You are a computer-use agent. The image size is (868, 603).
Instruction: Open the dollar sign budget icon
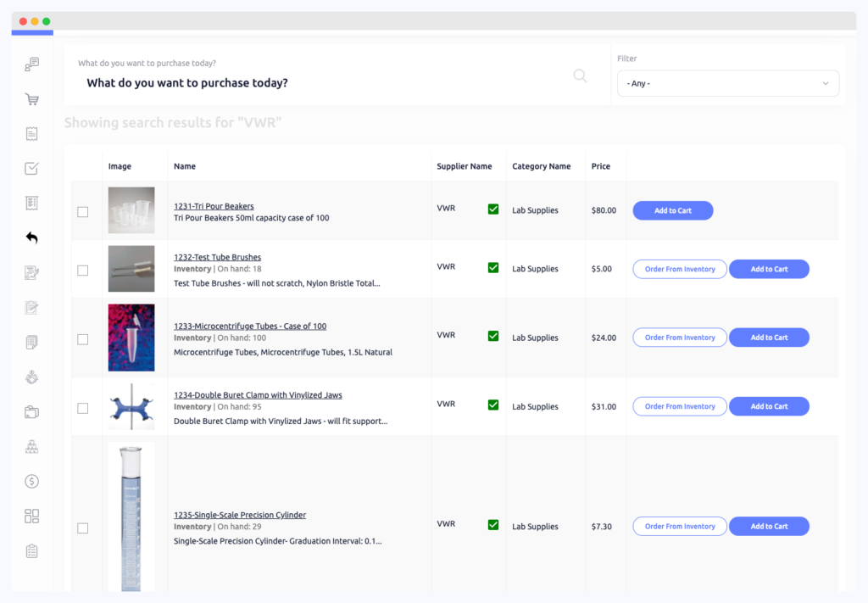[32, 482]
